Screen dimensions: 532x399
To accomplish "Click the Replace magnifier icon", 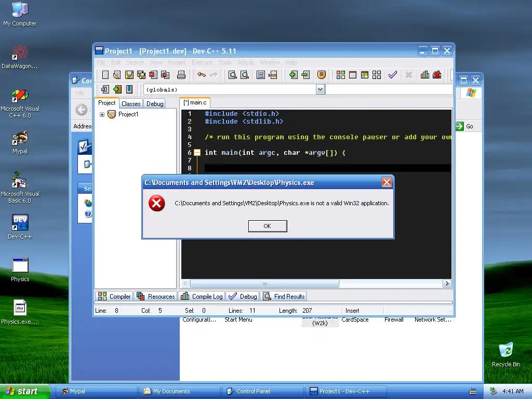I will [x=245, y=75].
